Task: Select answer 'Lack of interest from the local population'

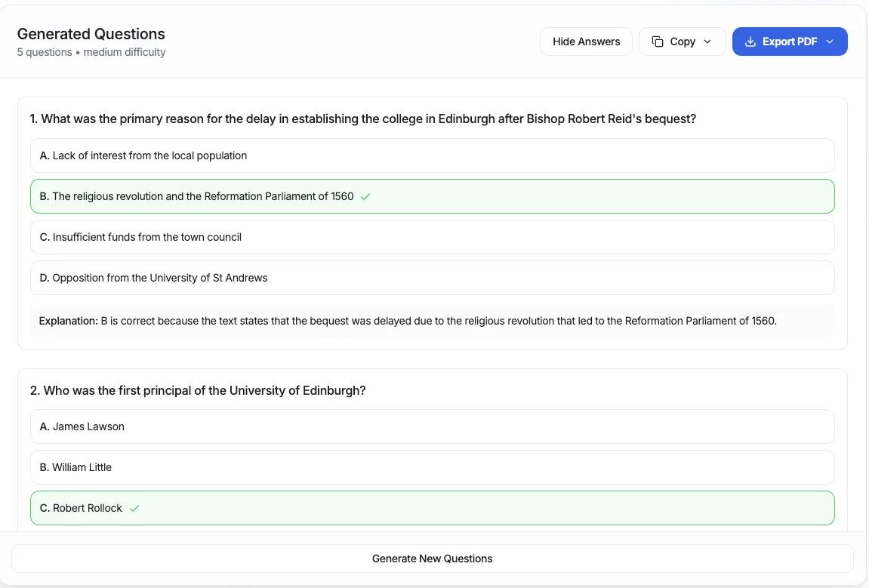Action: (432, 155)
